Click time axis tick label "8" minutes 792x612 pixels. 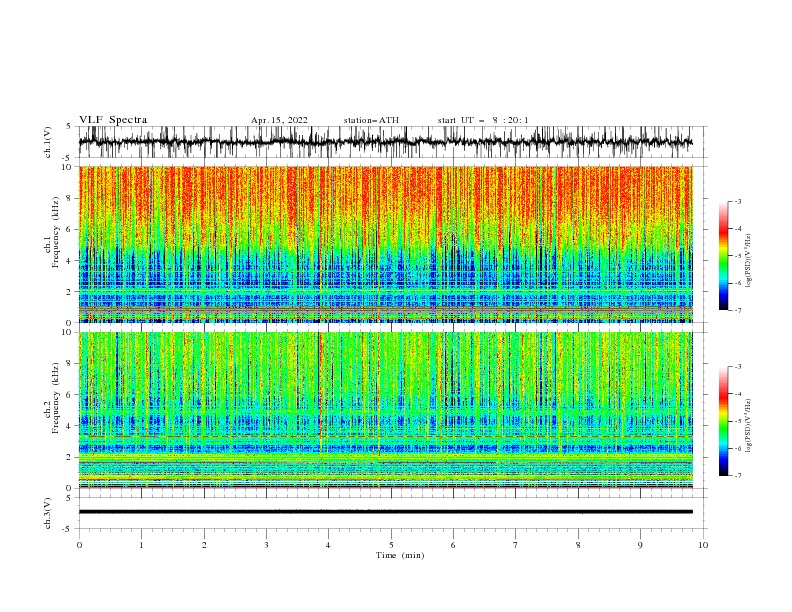point(578,545)
